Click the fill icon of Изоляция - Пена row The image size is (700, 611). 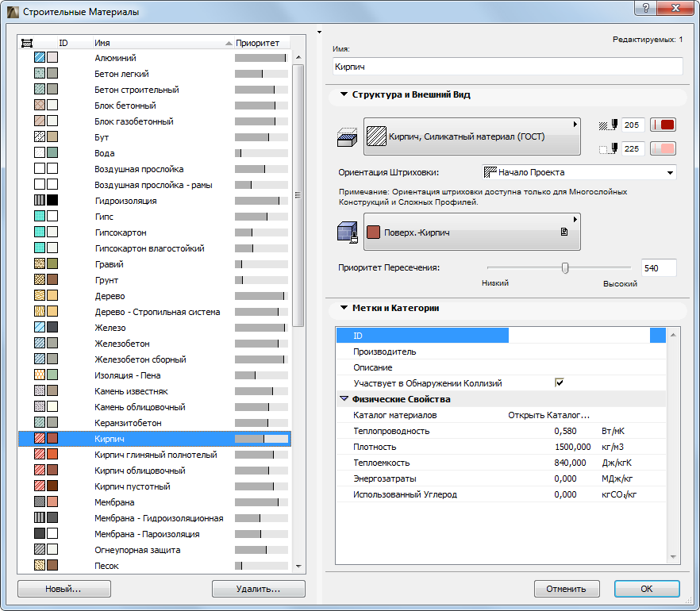pyautogui.click(x=40, y=375)
